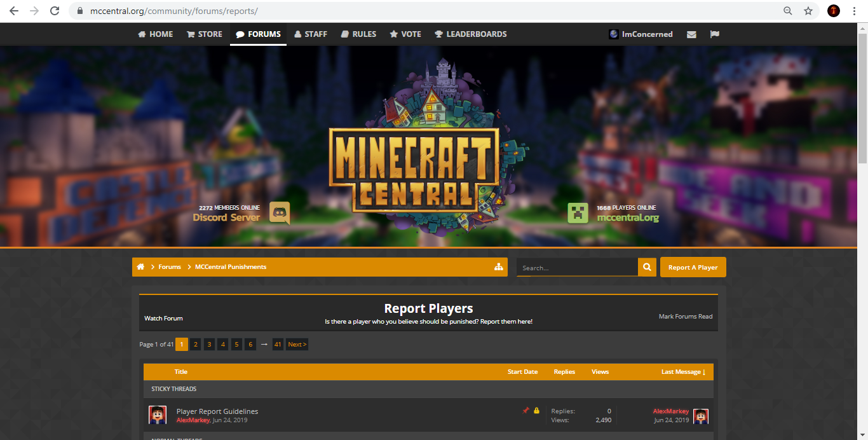Open the Player Report Guidelines thread
The width and height of the screenshot is (868, 440).
(217, 411)
